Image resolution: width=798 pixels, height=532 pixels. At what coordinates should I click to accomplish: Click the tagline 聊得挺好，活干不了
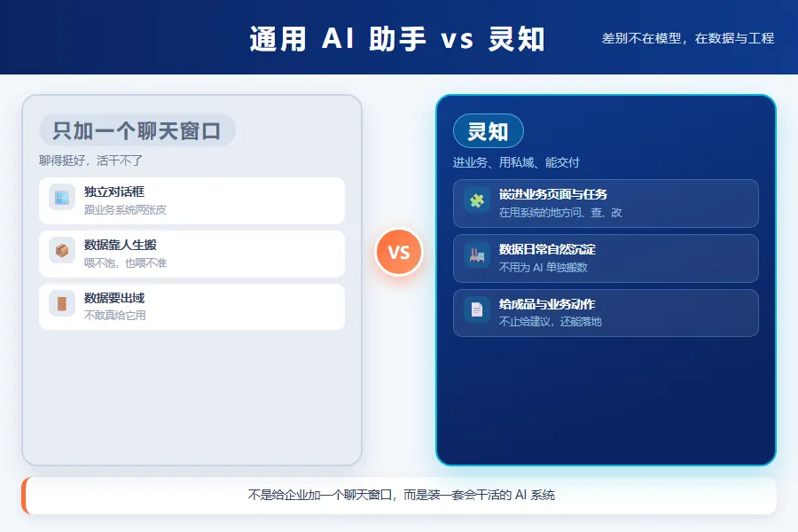click(x=90, y=160)
